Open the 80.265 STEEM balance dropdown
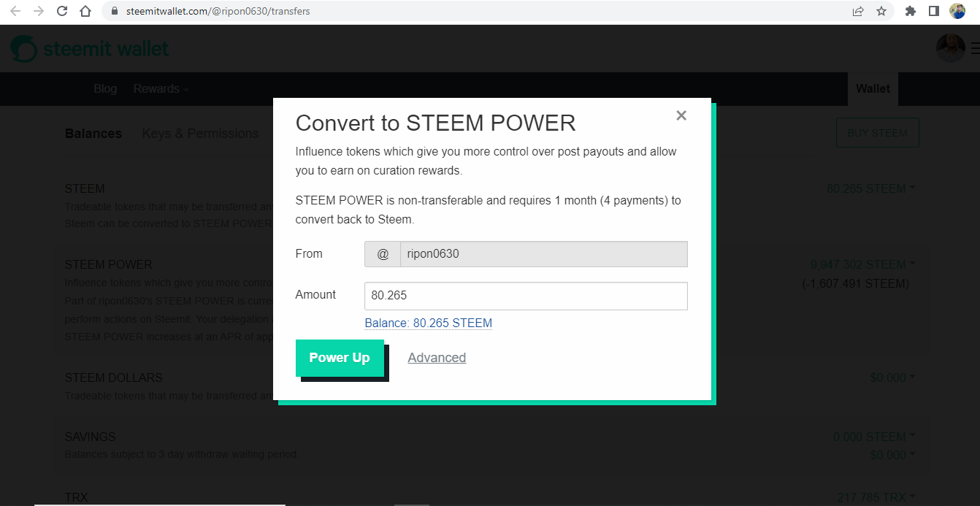The image size is (980, 506). pyautogui.click(x=870, y=188)
